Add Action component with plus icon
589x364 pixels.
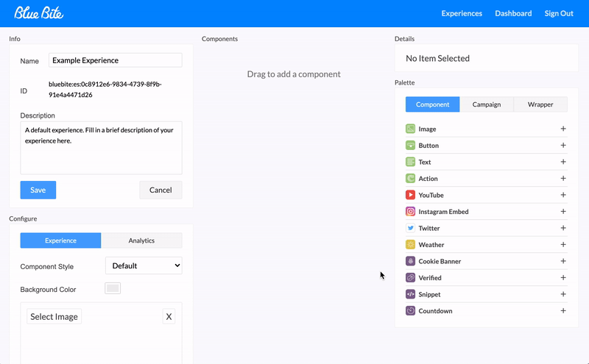click(x=563, y=178)
